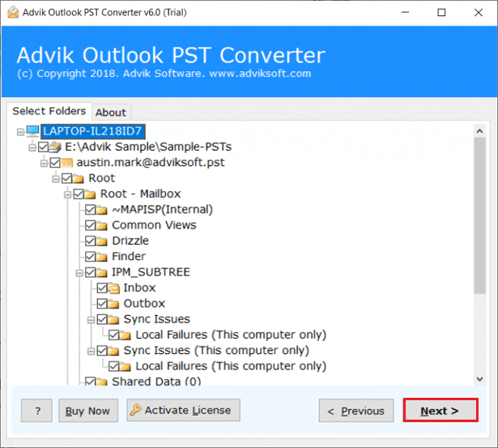Collapse the Root - Mailbox node
This screenshot has width=498, height=448.
coord(68,194)
